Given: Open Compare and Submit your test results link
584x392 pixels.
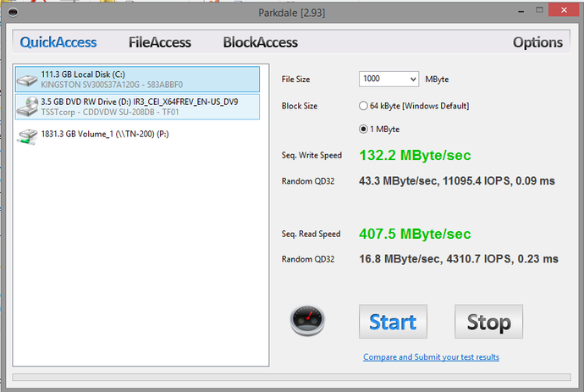Looking at the screenshot, I should pos(431,357).
